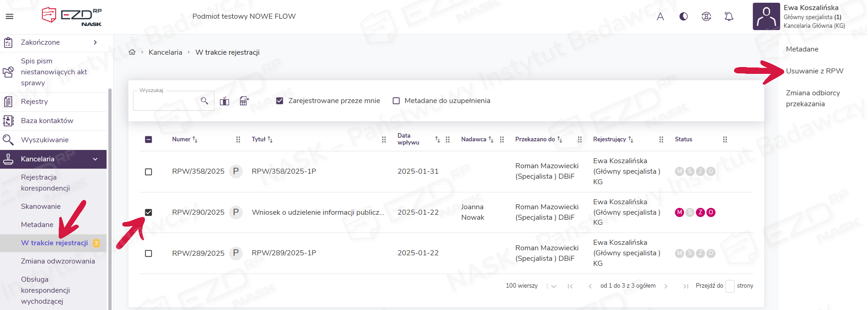Screen dimensions: 868x310
Task: Open the notifications bell
Action: (729, 17)
